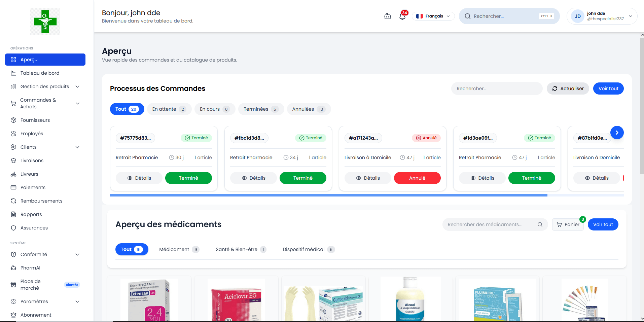Click the search magnifier in medication search

(x=540, y=224)
